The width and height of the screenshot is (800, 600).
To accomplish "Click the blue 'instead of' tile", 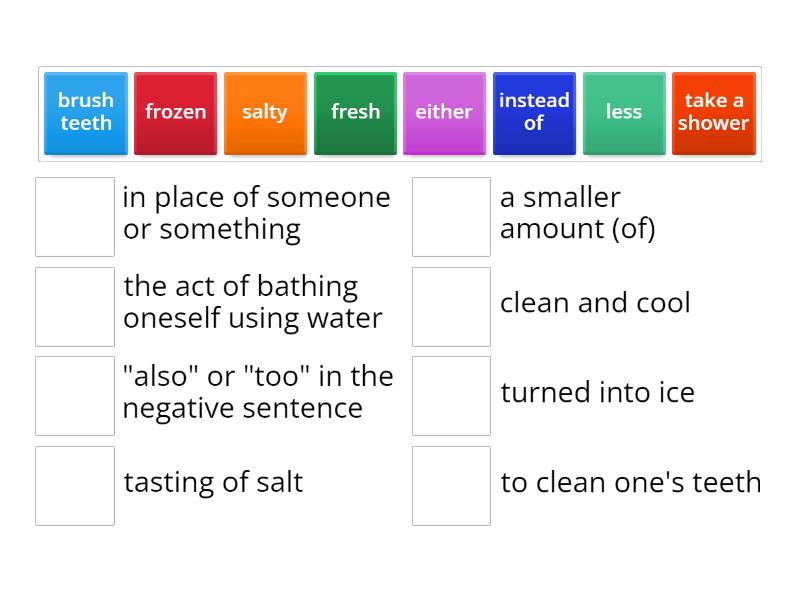I will click(x=534, y=112).
